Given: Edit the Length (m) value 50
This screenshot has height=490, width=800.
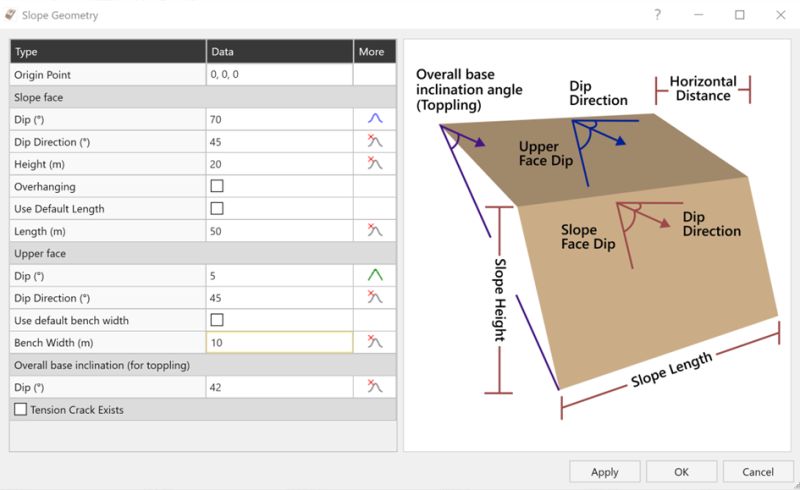Looking at the screenshot, I should 280,231.
